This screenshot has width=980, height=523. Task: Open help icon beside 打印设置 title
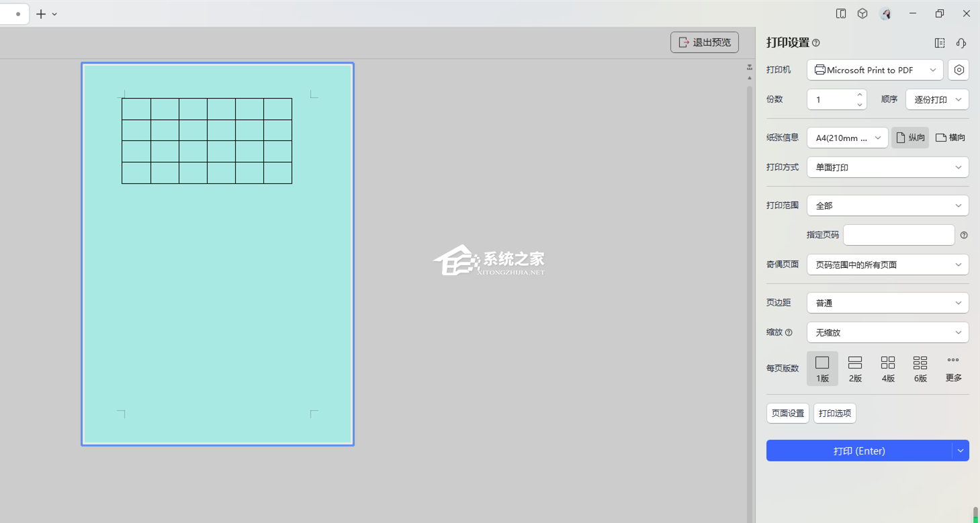tap(816, 43)
